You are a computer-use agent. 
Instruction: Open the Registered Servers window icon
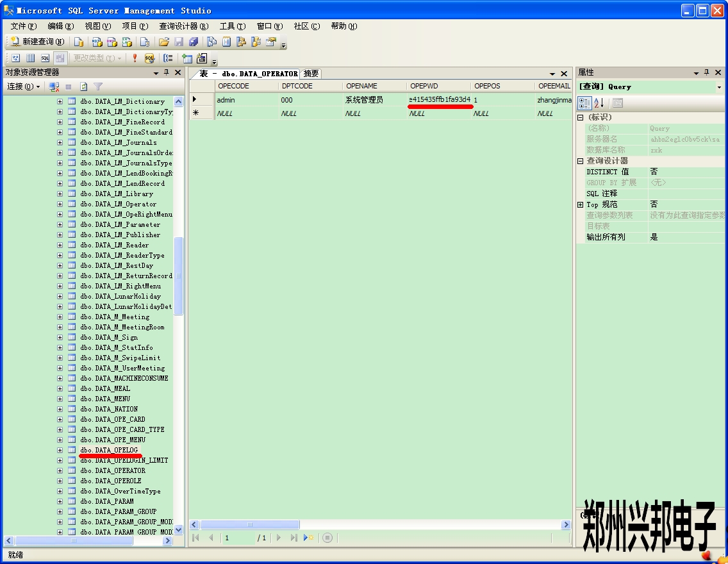pos(211,42)
